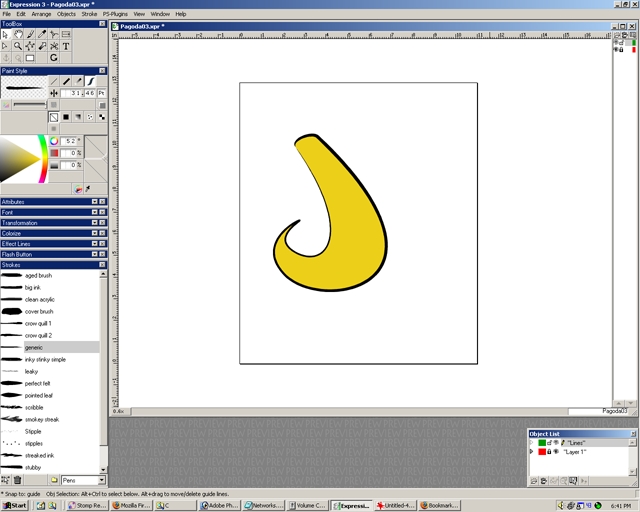
Task: Open folder icon beside Pens dropdown
Action: click(x=54, y=480)
